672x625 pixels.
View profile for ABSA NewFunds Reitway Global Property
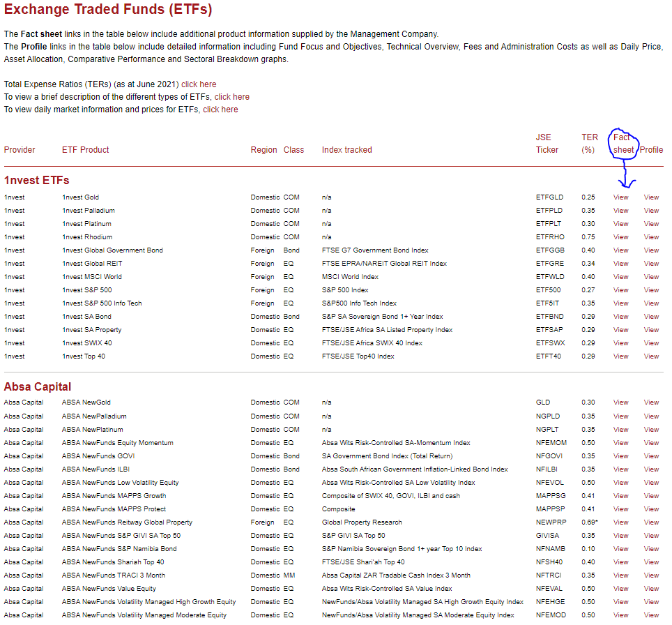(651, 522)
